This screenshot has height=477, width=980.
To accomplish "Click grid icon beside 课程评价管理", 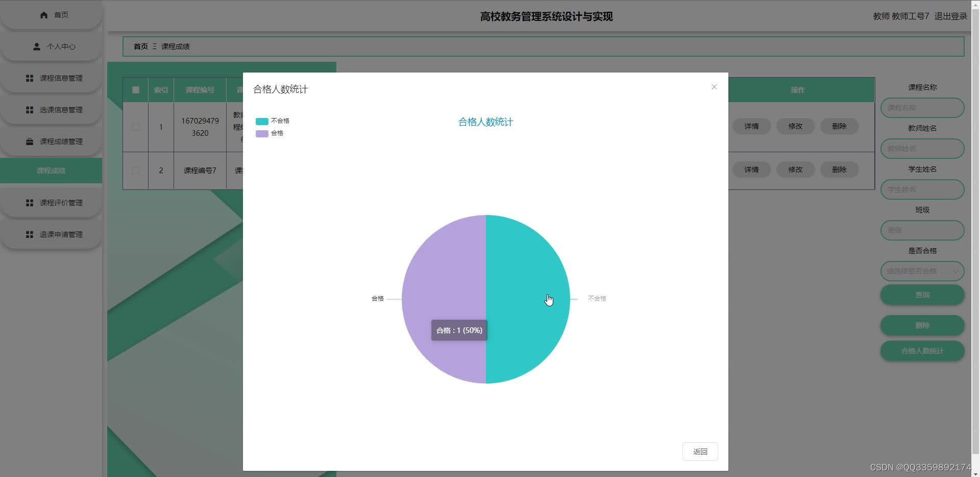I will pyautogui.click(x=30, y=203).
